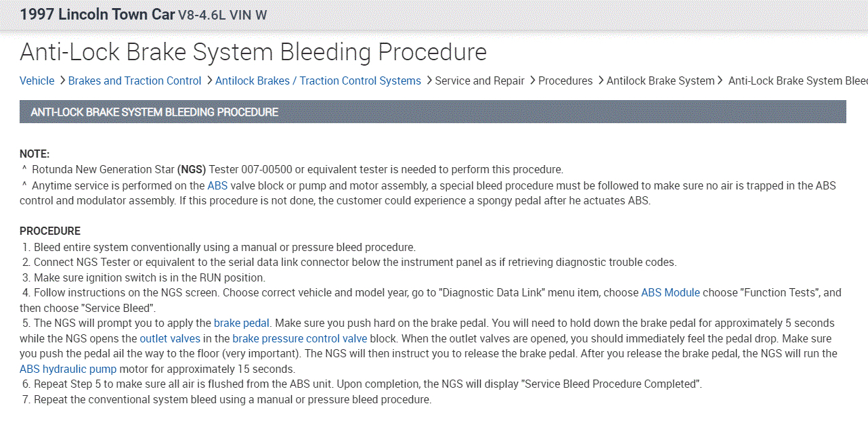Open the brake pedal link in step 5
868x429 pixels.
point(242,323)
